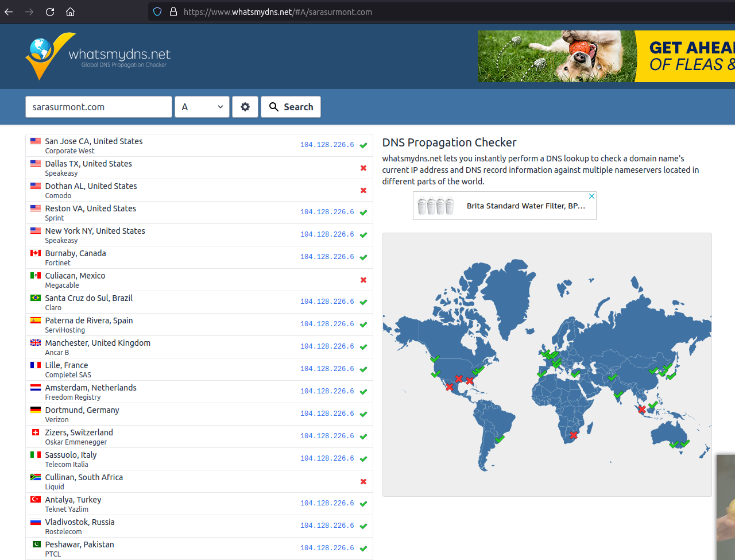735x560 pixels.
Task: Click the browser home icon
Action: 70,11
